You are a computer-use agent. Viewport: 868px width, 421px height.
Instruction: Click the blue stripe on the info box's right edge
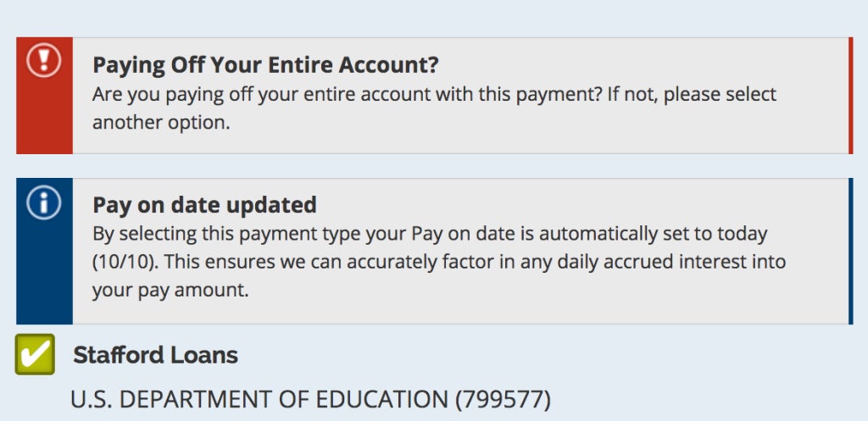tap(851, 252)
